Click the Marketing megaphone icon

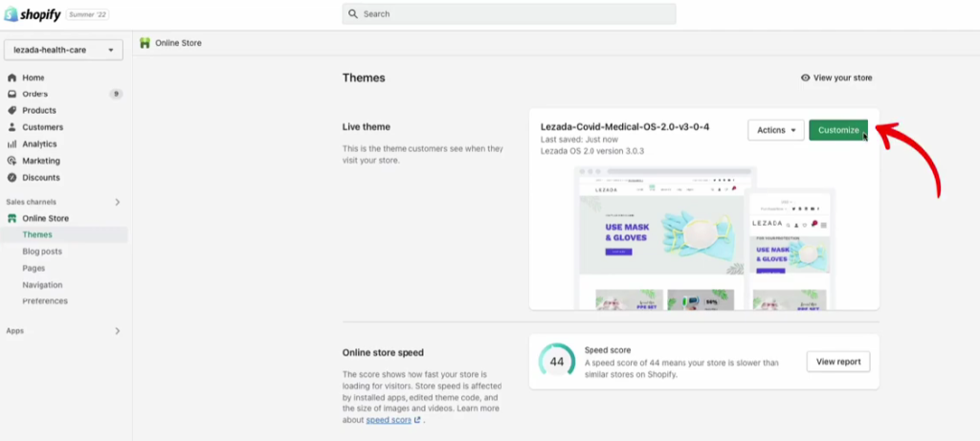pos(11,161)
